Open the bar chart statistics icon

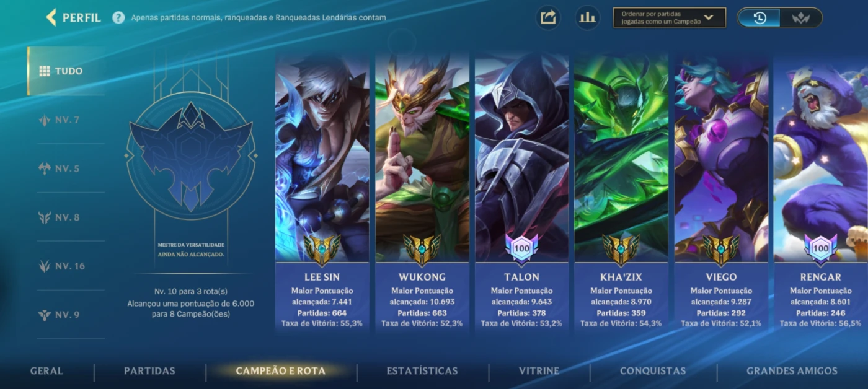[x=587, y=17]
